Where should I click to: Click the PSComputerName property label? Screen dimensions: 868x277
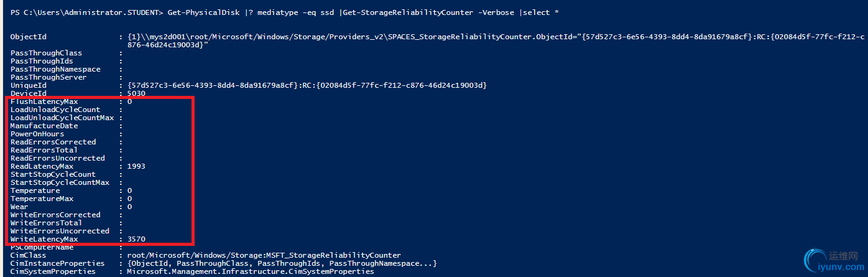42,247
